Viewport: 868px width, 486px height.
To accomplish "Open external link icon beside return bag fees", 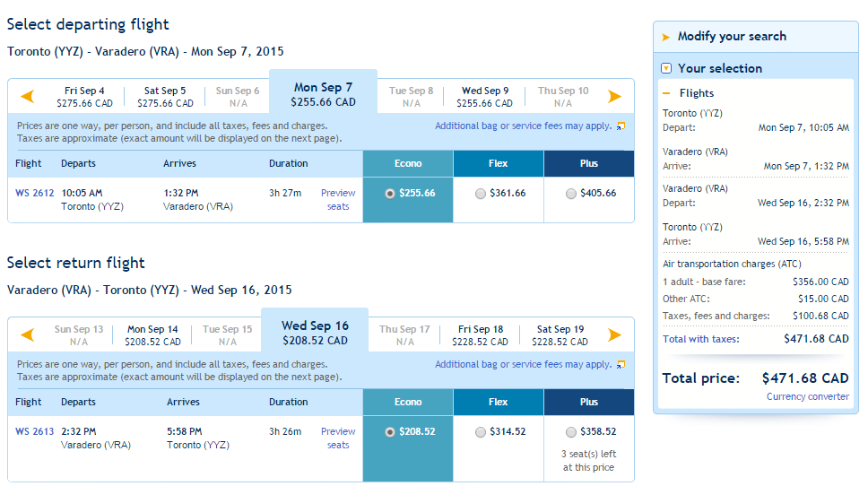I will pos(621,364).
